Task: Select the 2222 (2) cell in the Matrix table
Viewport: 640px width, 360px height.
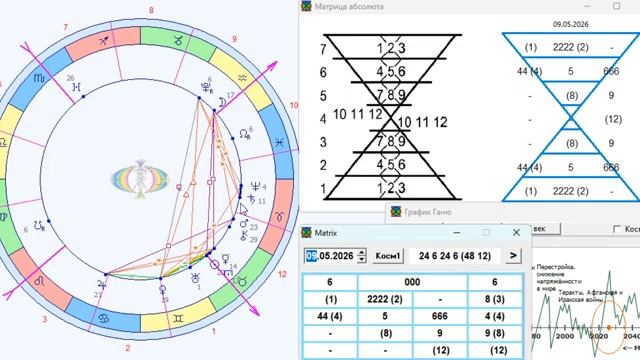Action: coord(385,299)
